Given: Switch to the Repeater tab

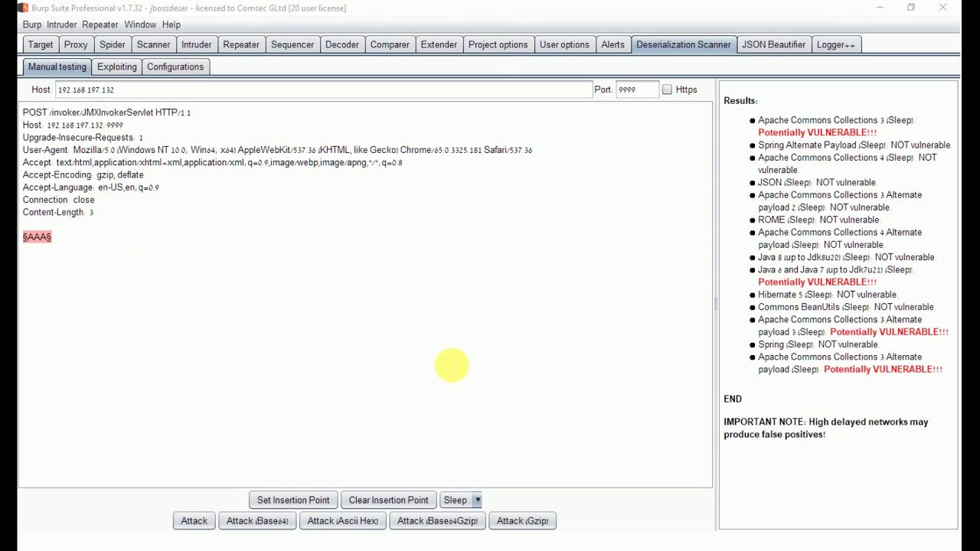Looking at the screenshot, I should [241, 44].
